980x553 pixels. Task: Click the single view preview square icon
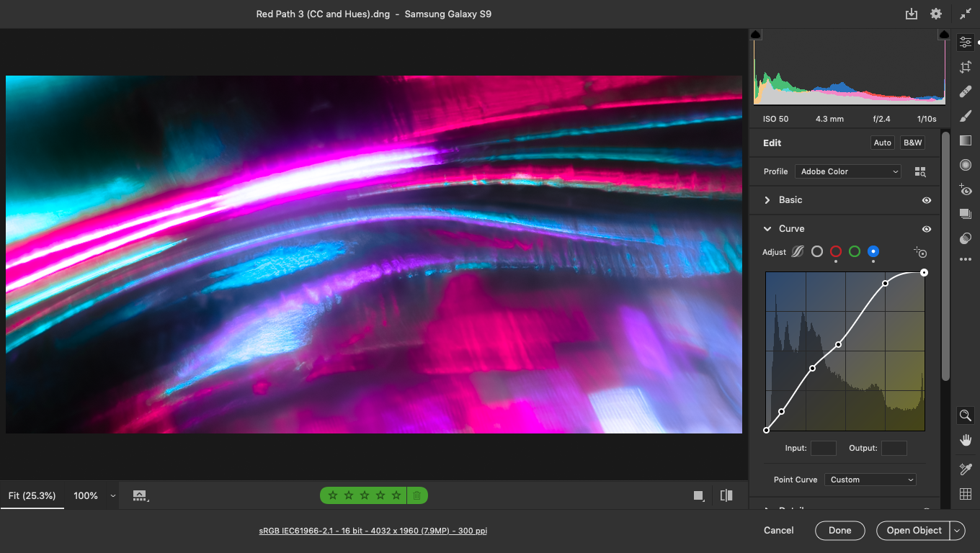[698, 495]
